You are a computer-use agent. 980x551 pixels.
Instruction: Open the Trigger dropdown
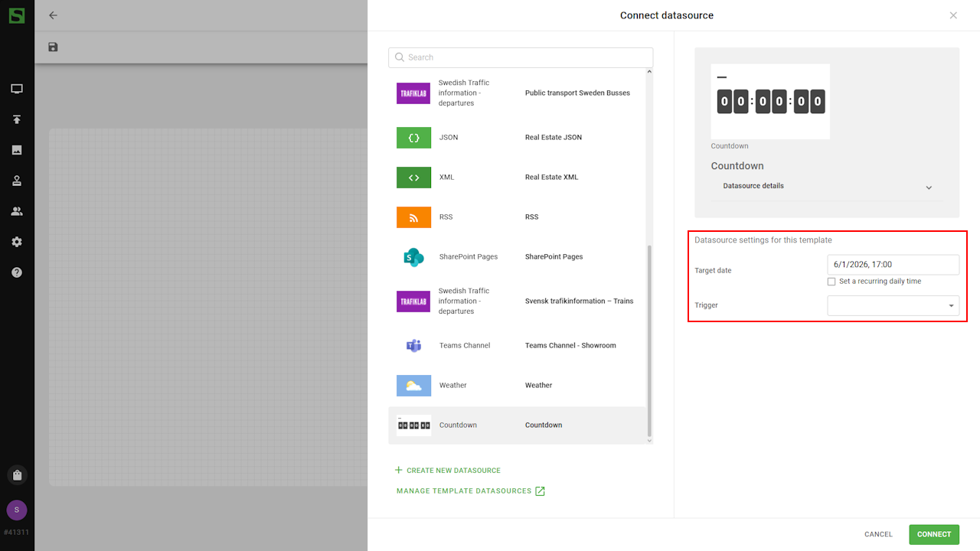893,305
